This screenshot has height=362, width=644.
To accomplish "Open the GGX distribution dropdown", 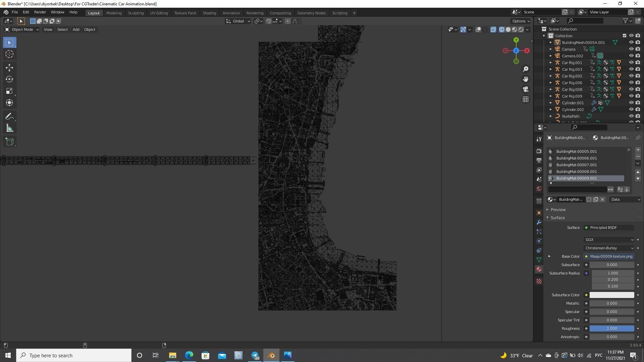I will 609,240.
